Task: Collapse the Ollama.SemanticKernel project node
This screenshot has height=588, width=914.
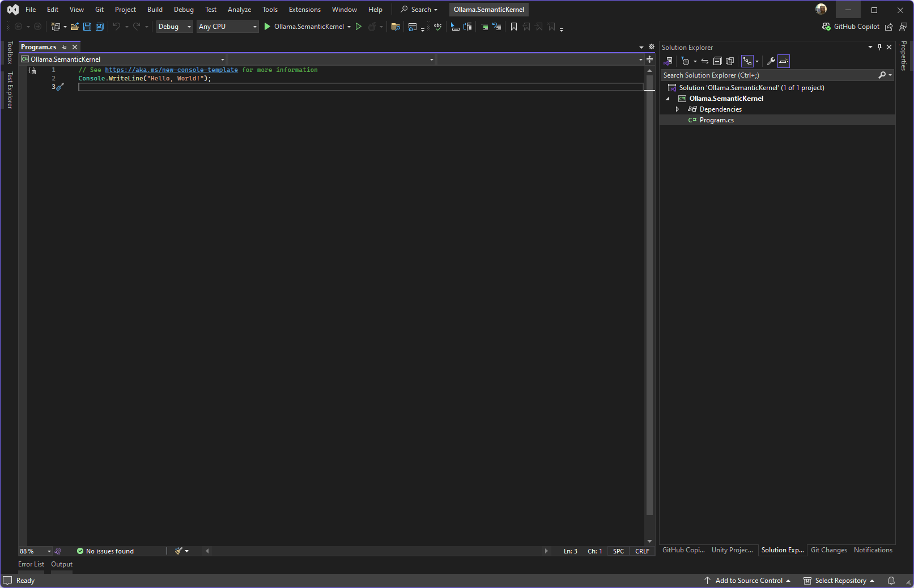Action: (668, 99)
